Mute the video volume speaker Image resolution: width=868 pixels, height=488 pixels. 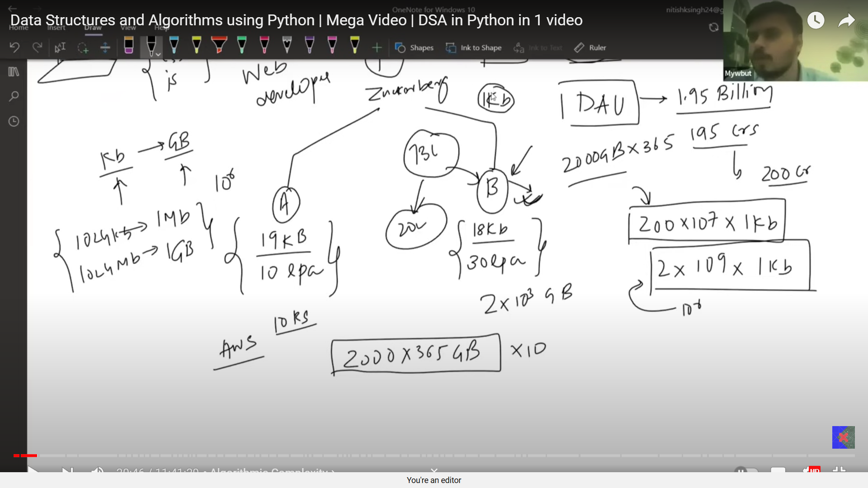tap(97, 470)
